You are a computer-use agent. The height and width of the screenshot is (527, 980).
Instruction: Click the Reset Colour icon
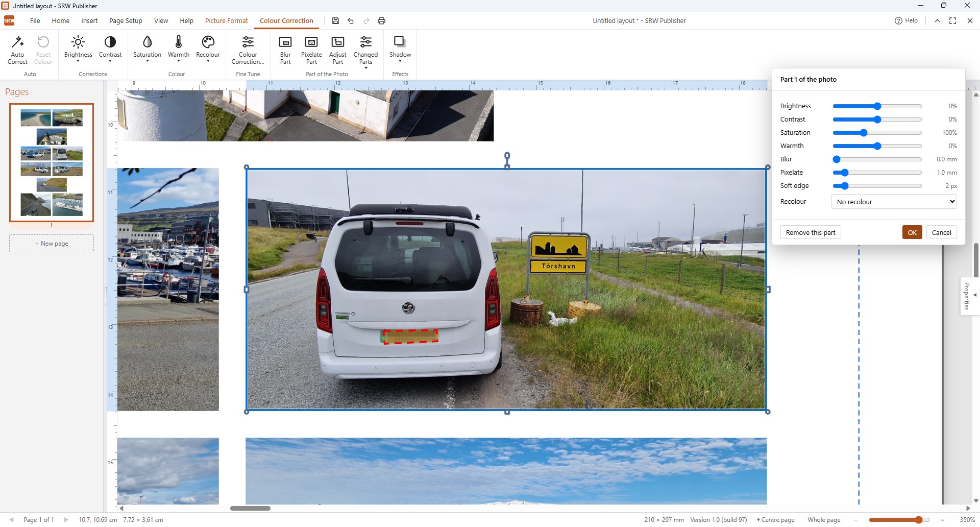tap(43, 42)
